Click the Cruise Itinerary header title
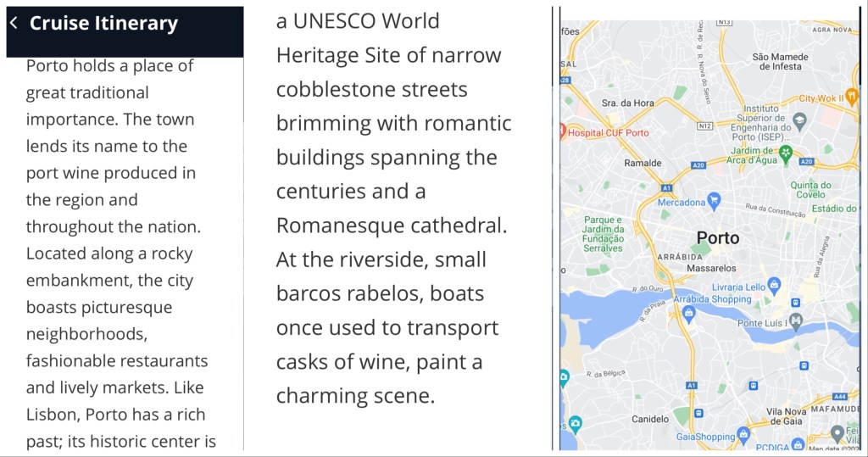The height and width of the screenshot is (457, 868). [x=103, y=23]
